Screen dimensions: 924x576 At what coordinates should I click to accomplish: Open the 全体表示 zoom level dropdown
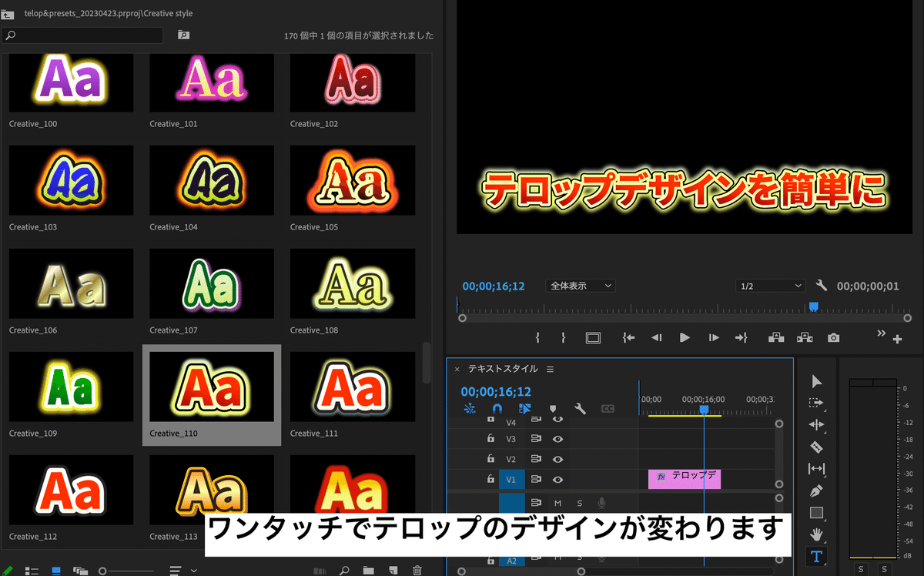(581, 286)
